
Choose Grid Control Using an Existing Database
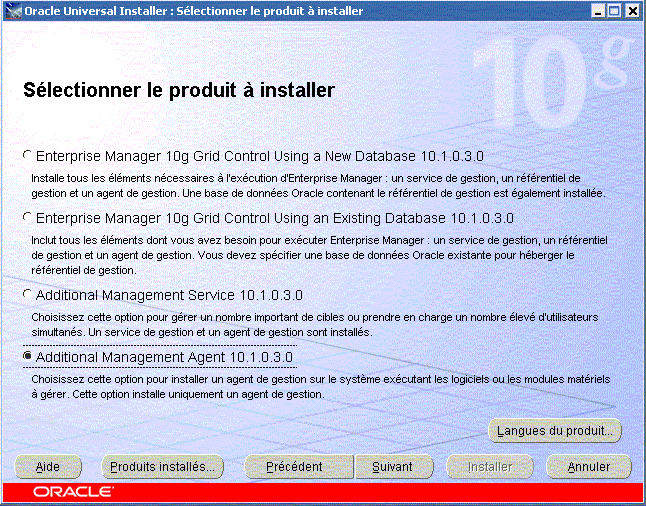27,217
